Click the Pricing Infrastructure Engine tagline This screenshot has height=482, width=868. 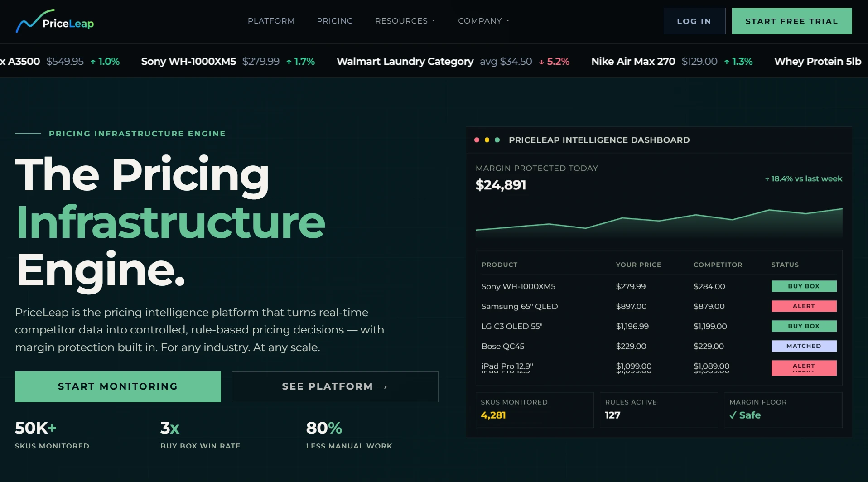pos(137,134)
